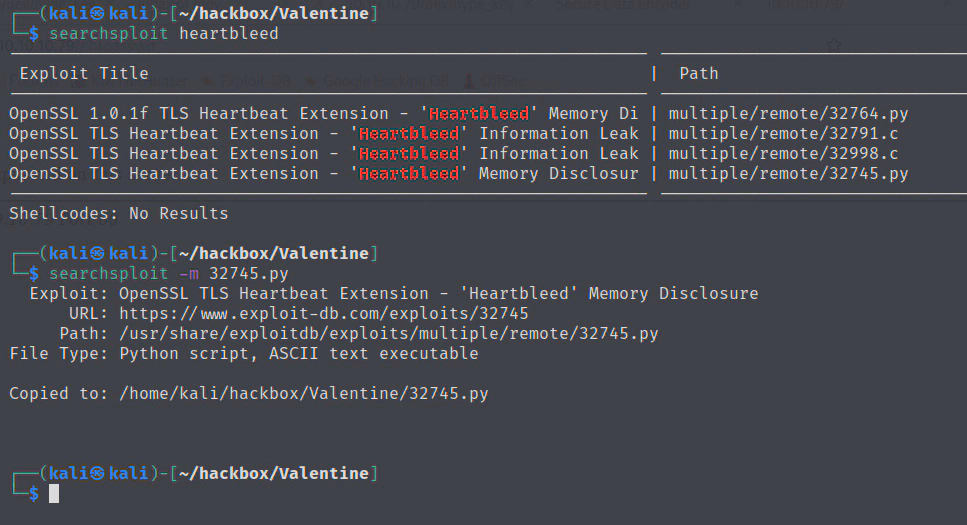967x525 pixels.
Task: Click the 'Shellcodes: No Results' line
Action: click(118, 213)
